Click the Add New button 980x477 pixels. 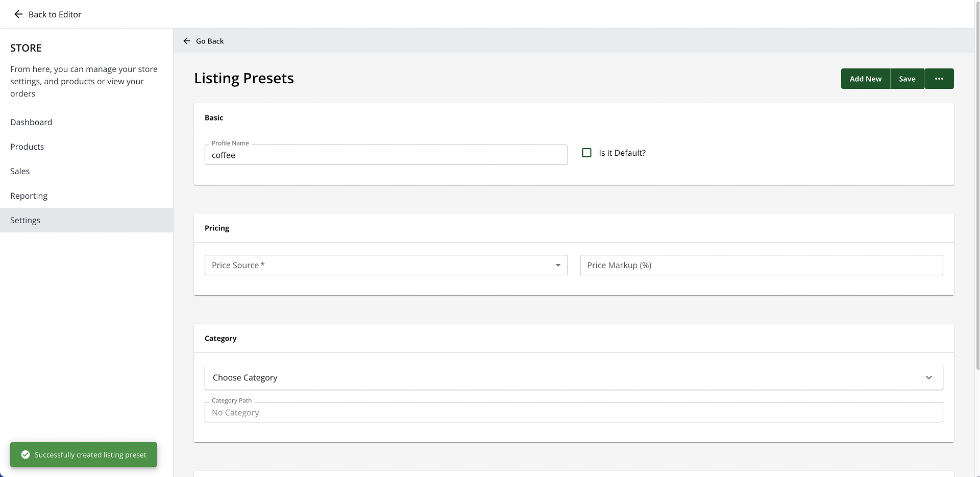pos(865,79)
